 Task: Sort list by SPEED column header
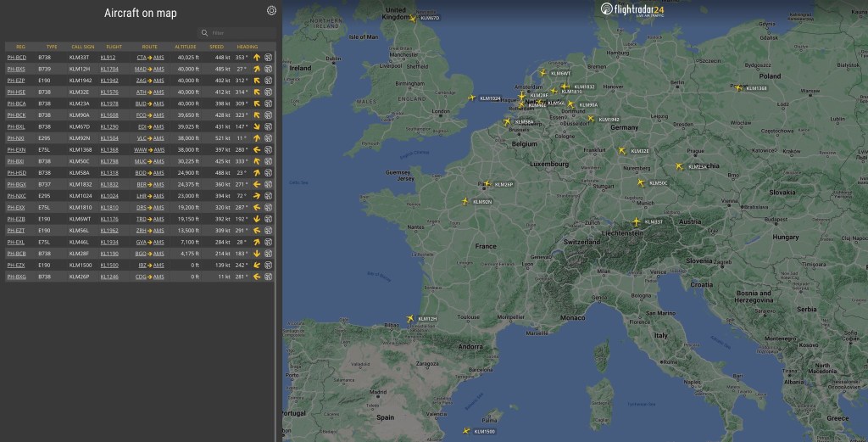tap(217, 46)
